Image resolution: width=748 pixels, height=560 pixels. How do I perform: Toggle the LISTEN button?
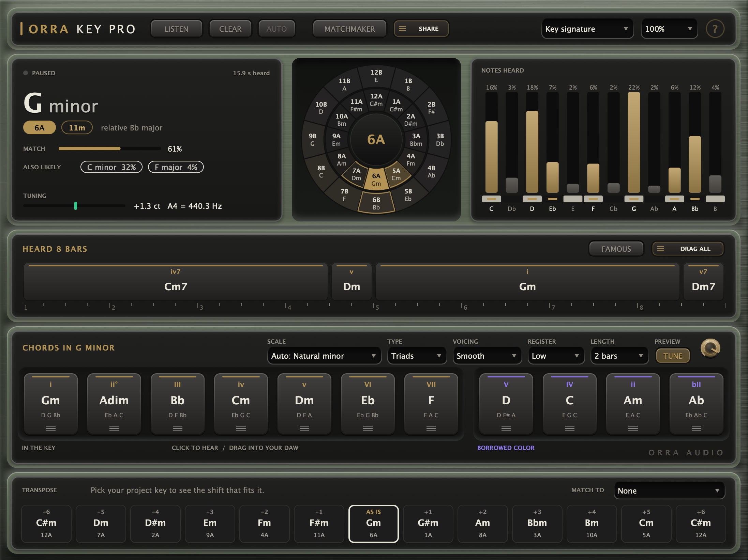[x=176, y=29]
